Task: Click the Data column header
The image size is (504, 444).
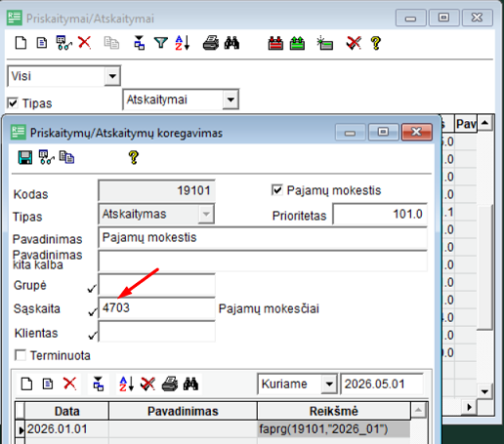Action: pos(66,411)
